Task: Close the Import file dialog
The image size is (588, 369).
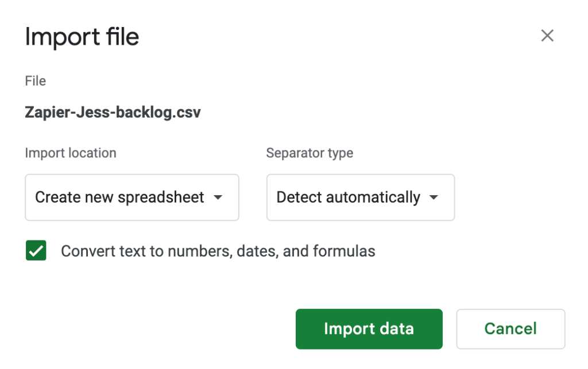Action: point(547,36)
